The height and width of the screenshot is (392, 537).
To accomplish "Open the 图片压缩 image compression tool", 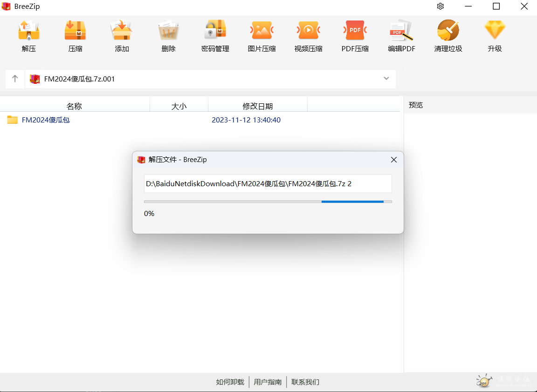I will (262, 31).
